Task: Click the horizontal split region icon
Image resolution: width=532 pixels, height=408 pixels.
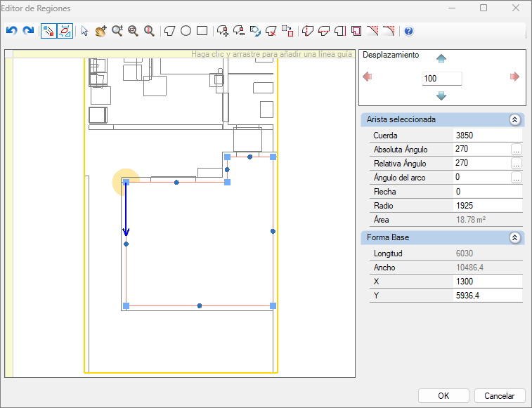Action: (324, 31)
